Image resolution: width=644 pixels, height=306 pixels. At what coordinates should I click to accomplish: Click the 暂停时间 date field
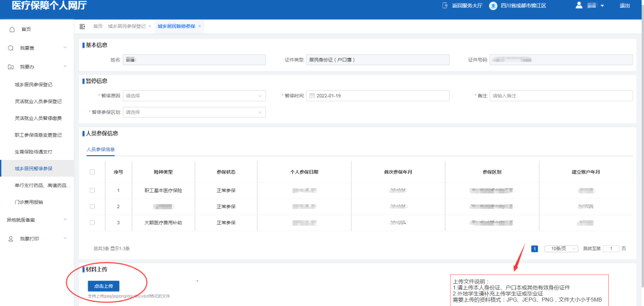pos(378,95)
